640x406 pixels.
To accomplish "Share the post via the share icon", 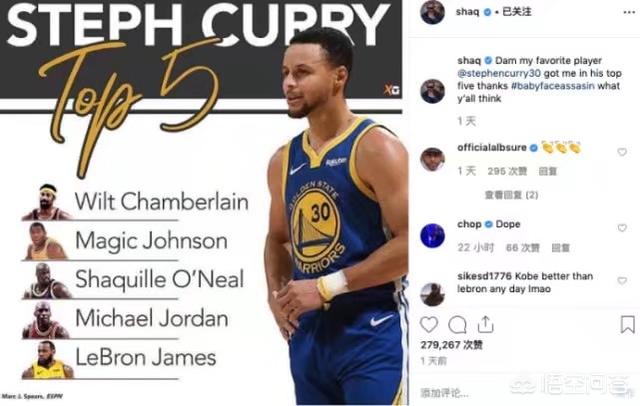I will [x=485, y=324].
